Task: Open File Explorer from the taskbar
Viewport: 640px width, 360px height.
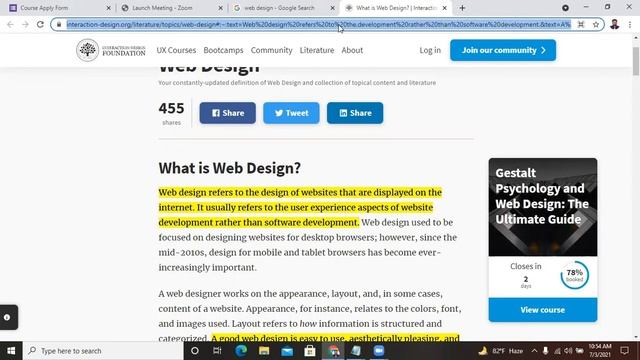Action: coord(264,351)
